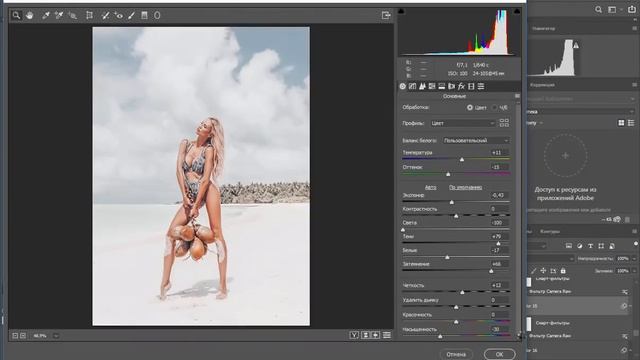Switch to the Tone Curve tab
The height and width of the screenshot is (360, 640).
tap(412, 86)
